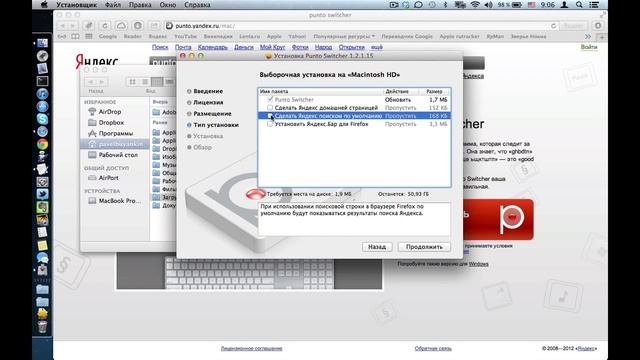Screen dimensions: 640x360
Task: Click Войти link on Yandex page
Action: coord(589,47)
